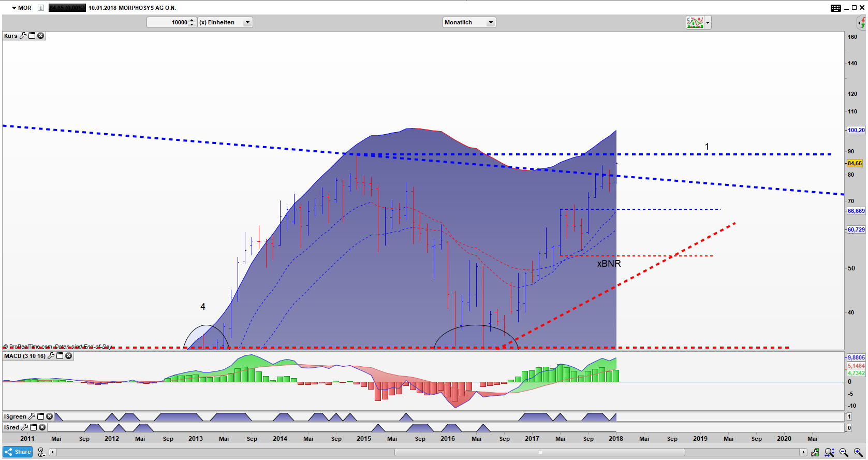Viewport: 868px width, 460px height.
Task: Expand indicator button dropdown arrow
Action: click(x=708, y=22)
